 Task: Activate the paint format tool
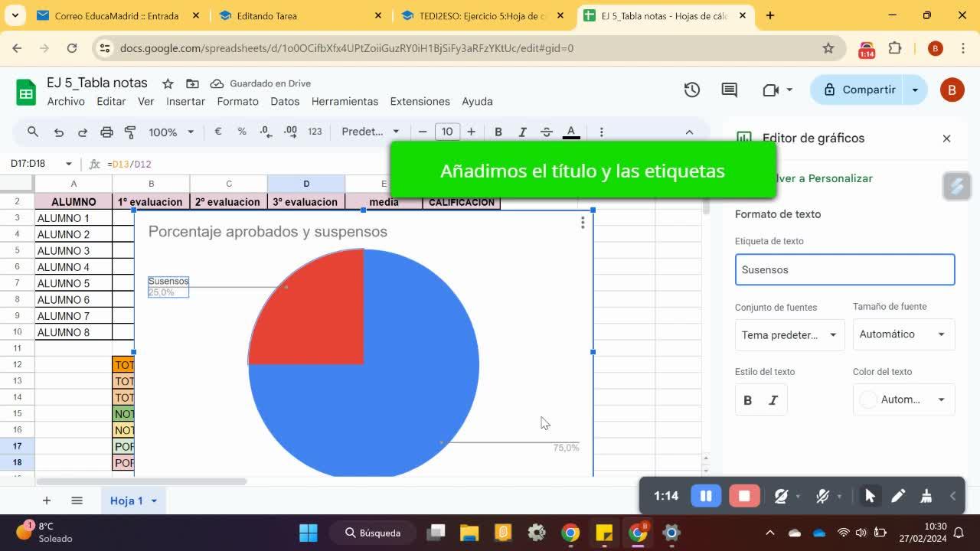[130, 132]
